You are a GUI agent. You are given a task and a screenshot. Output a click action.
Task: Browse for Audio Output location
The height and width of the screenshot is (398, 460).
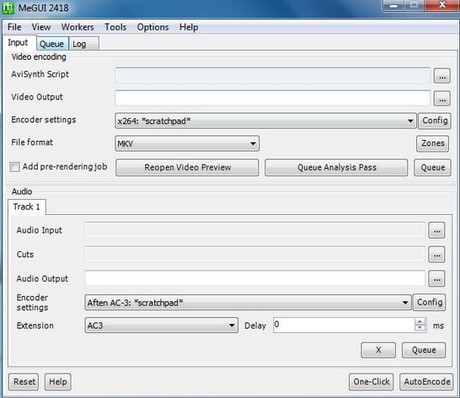[x=437, y=279]
